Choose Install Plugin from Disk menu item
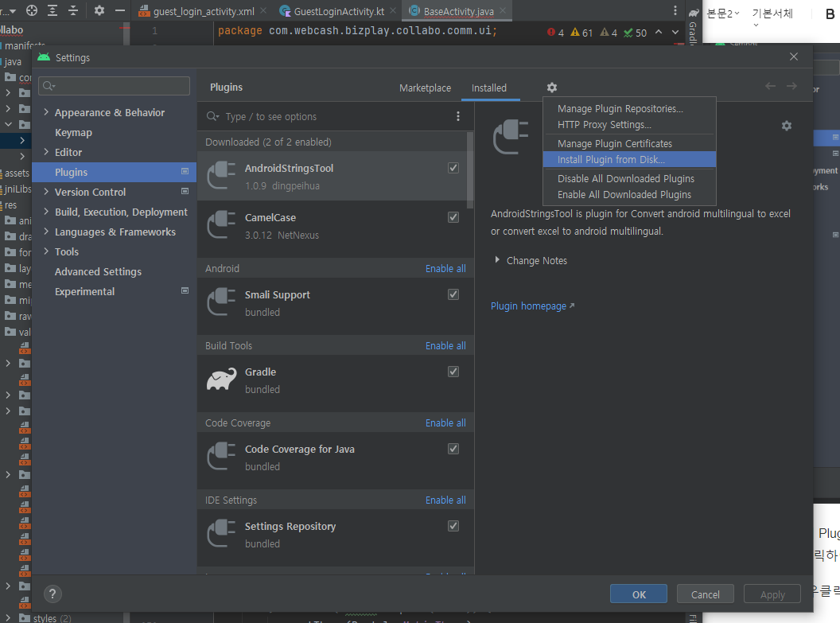The height and width of the screenshot is (623, 840). (629, 160)
